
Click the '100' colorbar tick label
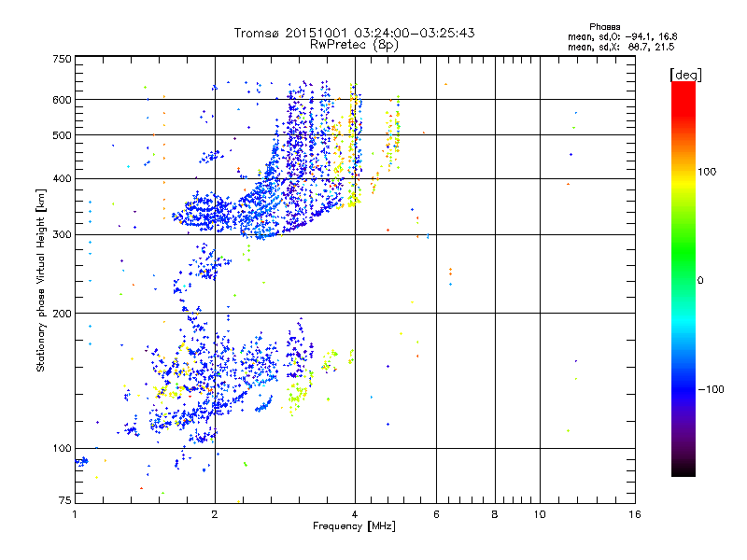(x=707, y=172)
